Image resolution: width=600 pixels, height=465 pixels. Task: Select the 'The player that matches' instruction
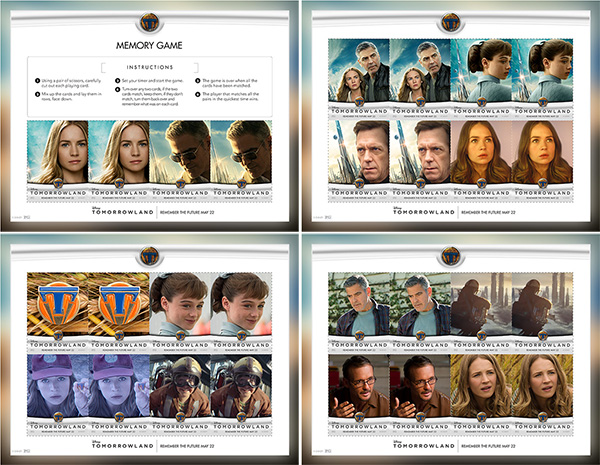coord(230,96)
